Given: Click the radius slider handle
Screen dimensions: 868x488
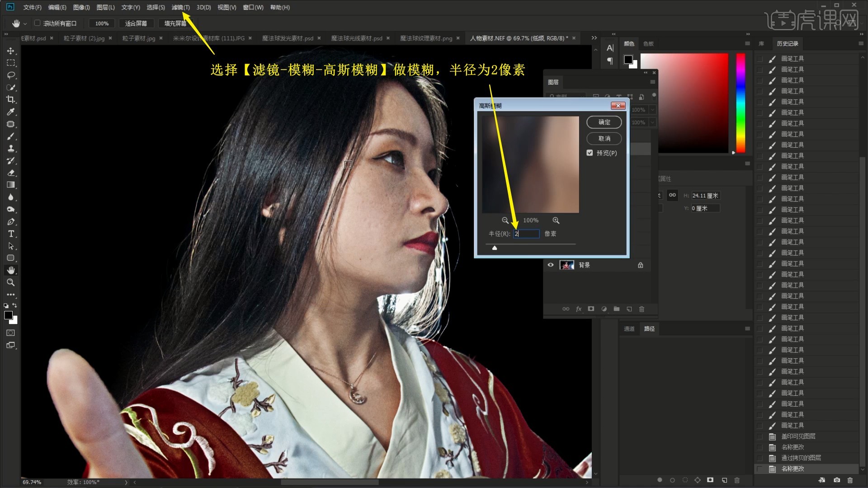Looking at the screenshot, I should tap(495, 248).
